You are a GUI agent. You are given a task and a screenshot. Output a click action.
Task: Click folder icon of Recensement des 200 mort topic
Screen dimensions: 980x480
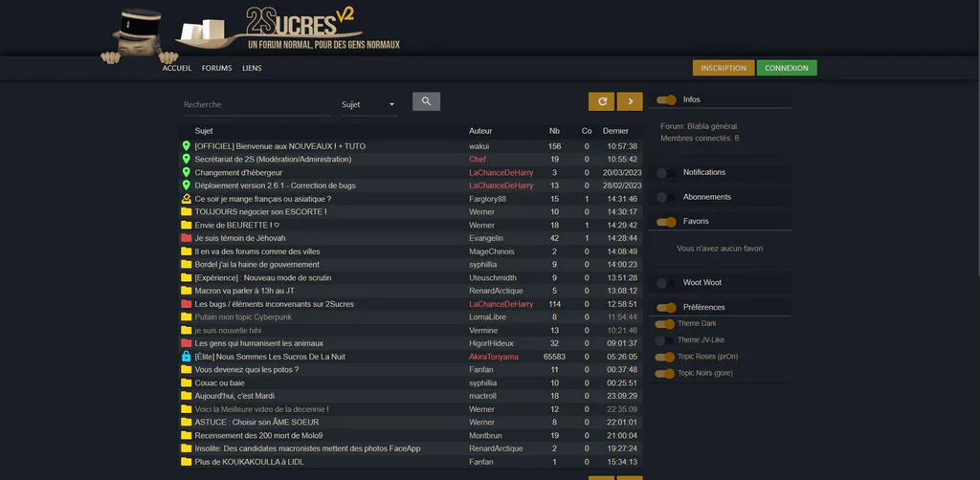click(186, 435)
